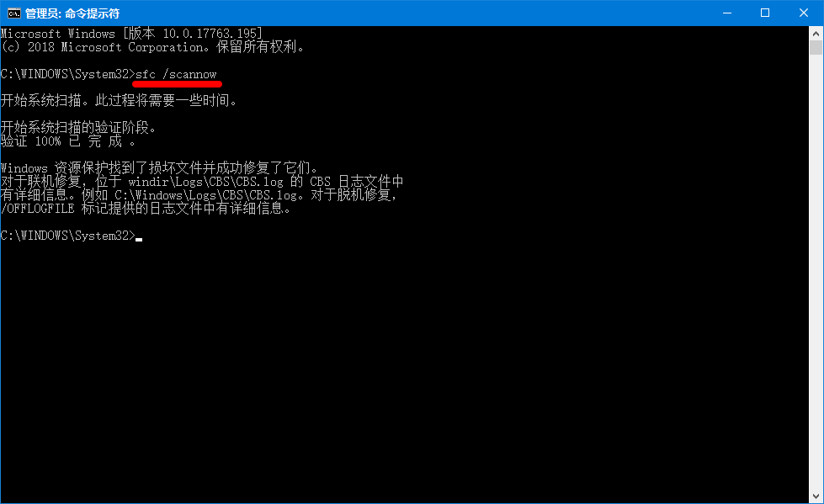Click the typed sfc /scannow command

[x=176, y=74]
